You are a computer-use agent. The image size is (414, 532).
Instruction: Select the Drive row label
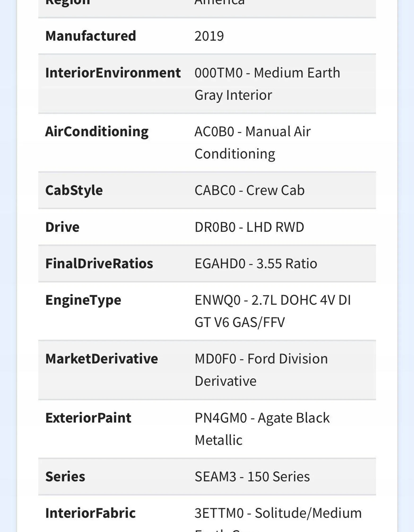coord(62,227)
